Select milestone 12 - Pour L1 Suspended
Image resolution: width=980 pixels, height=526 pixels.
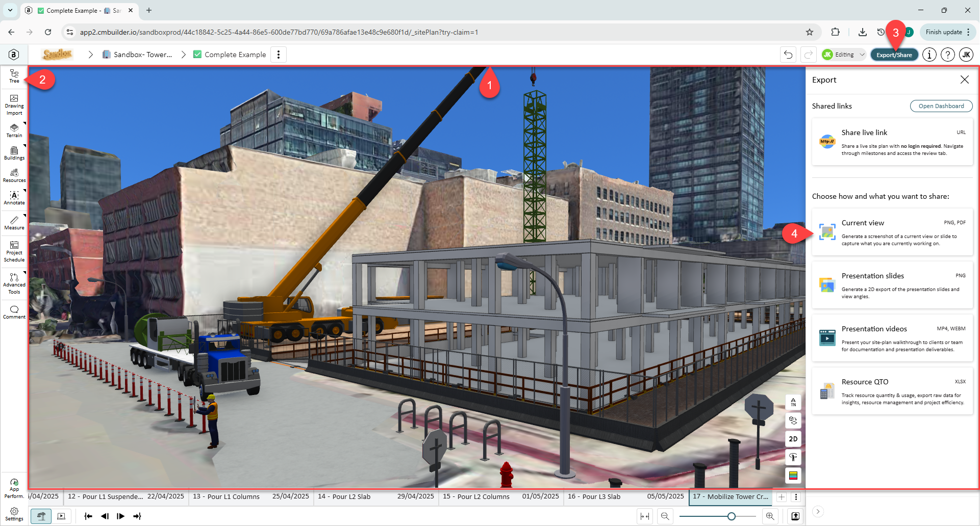pyautogui.click(x=125, y=496)
